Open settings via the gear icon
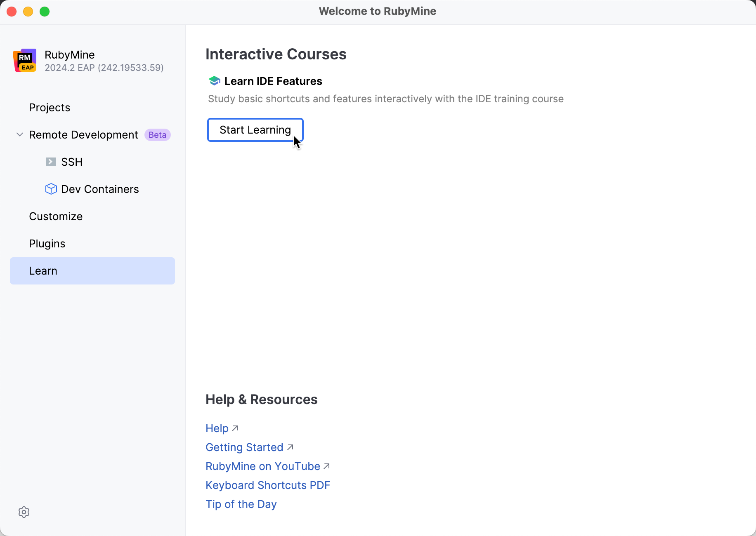 (24, 512)
